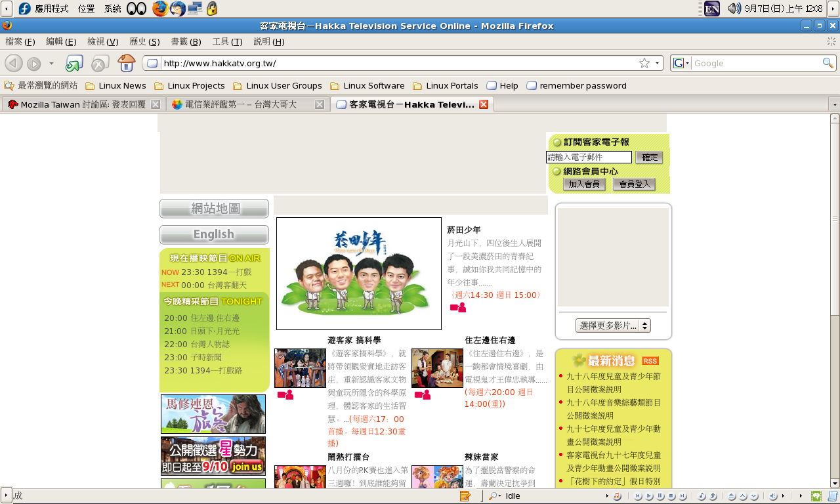Viewport: 840px width, 504px height.
Task: Click the notepad edit icon in status bar
Action: click(465, 496)
